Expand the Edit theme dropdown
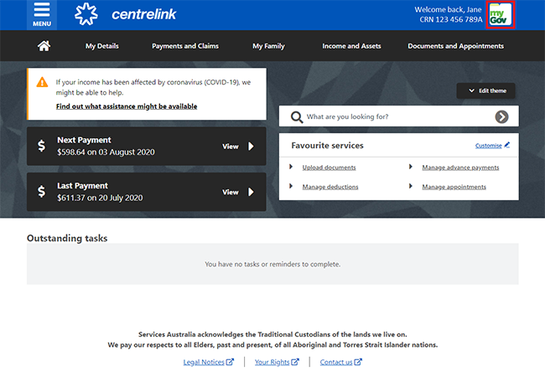 [x=486, y=90]
